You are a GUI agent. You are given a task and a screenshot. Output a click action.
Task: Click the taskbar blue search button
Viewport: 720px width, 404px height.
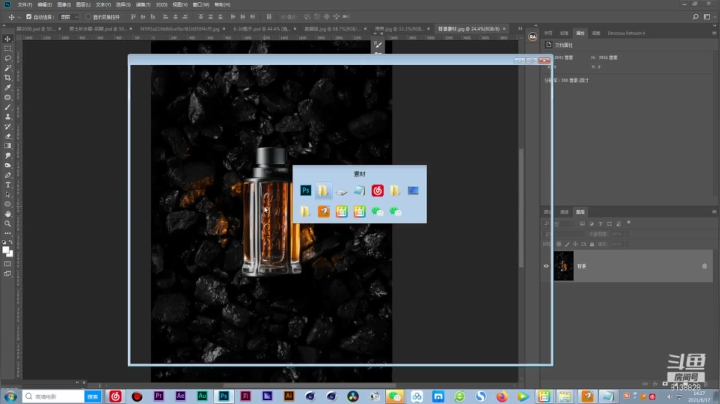(x=93, y=396)
